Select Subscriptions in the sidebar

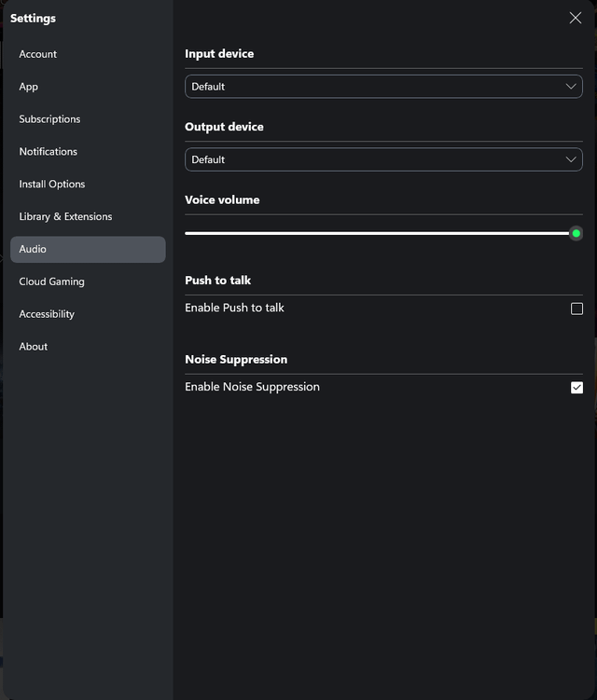49,119
